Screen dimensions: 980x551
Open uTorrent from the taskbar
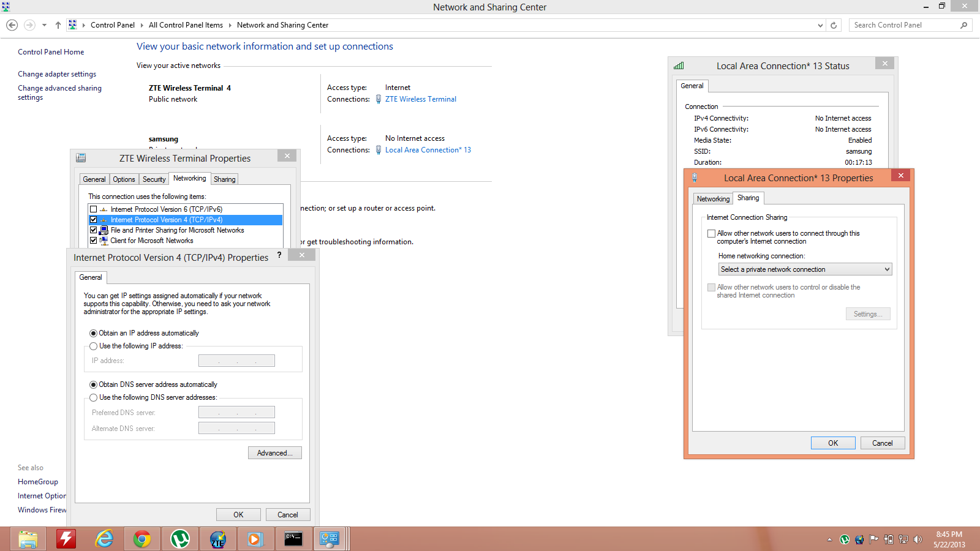[180, 539]
